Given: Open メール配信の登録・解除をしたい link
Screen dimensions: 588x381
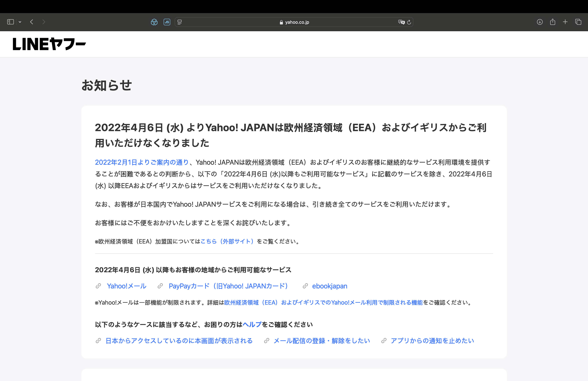Looking at the screenshot, I should pyautogui.click(x=322, y=341).
